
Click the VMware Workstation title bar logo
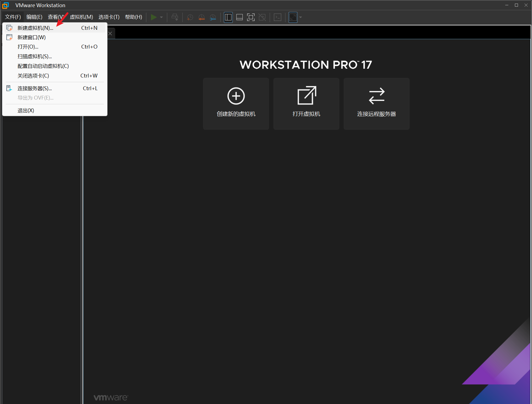[6, 5]
